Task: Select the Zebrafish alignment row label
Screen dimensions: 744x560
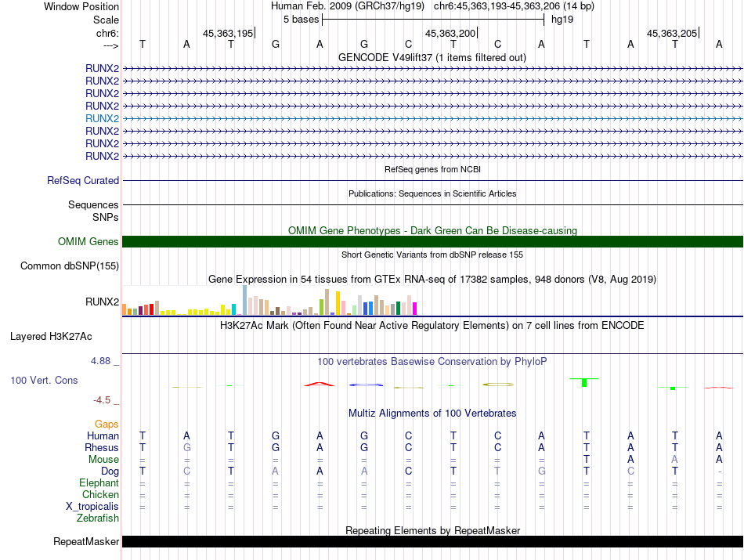Action: coord(98,518)
